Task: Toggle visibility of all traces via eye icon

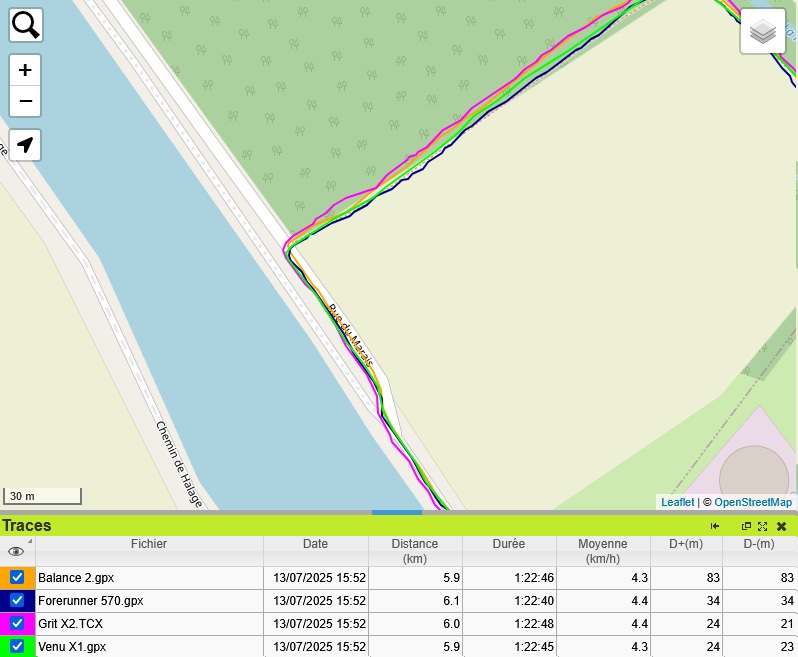Action: (16, 551)
